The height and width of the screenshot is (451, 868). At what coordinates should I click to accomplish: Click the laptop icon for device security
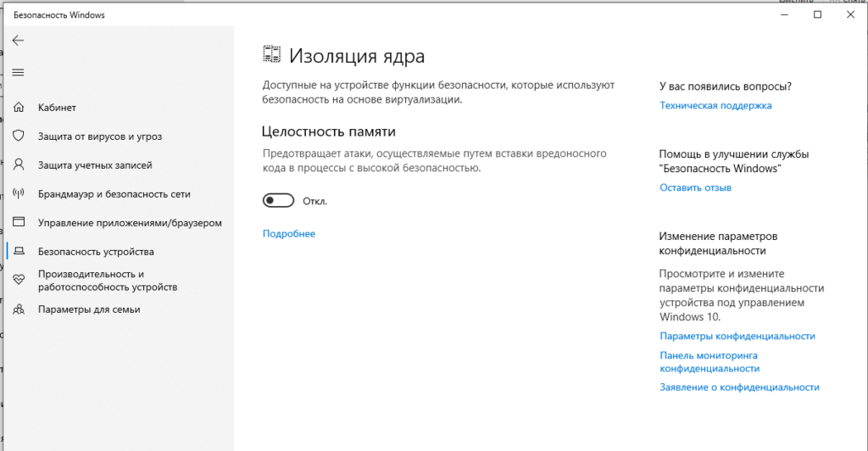click(19, 251)
